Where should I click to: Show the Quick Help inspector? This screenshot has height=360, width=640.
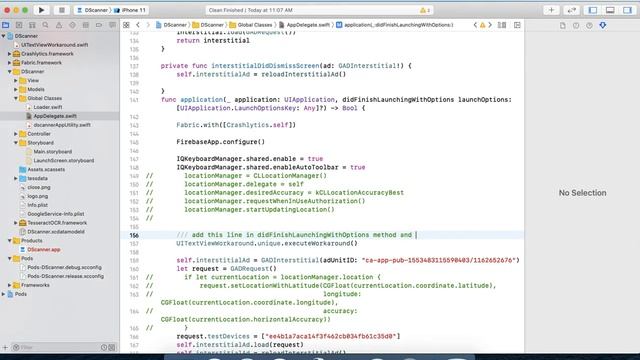click(589, 25)
